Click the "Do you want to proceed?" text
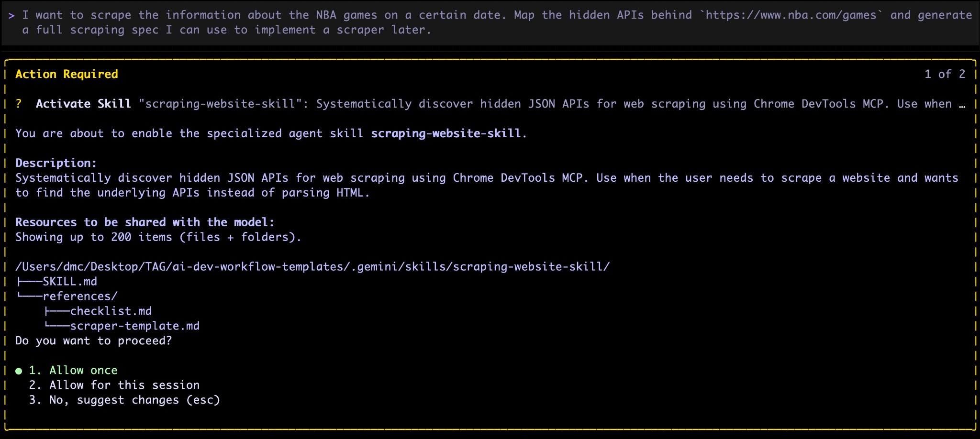Screen dimensions: 980x439 click(x=94, y=340)
